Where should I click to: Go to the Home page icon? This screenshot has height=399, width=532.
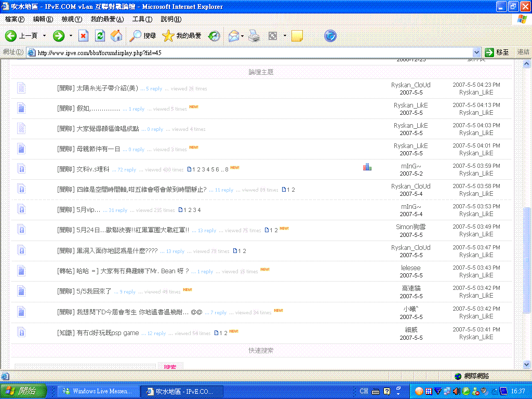(x=117, y=36)
